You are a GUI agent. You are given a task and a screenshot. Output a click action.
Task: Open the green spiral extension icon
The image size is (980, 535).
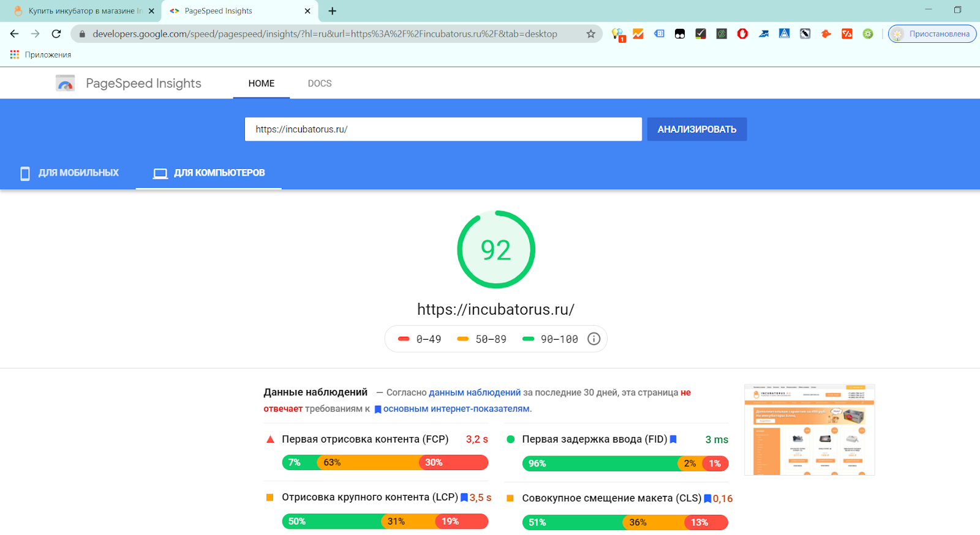722,34
